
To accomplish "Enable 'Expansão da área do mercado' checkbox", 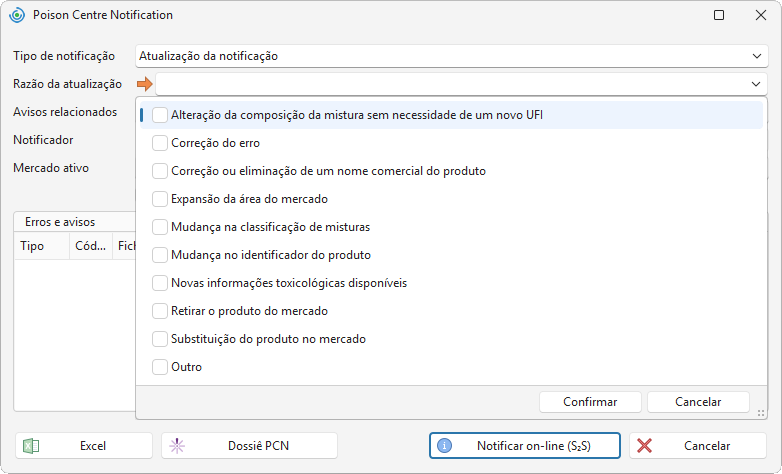I will click(160, 199).
